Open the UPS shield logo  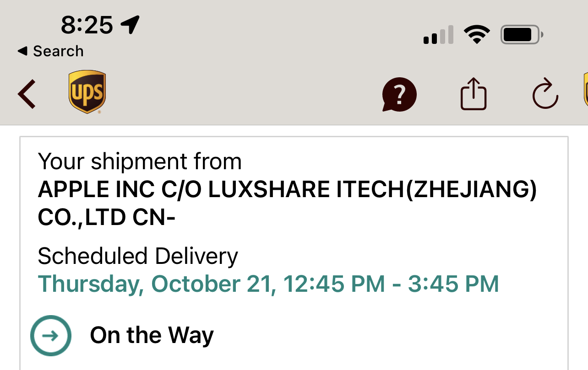pyautogui.click(x=87, y=91)
